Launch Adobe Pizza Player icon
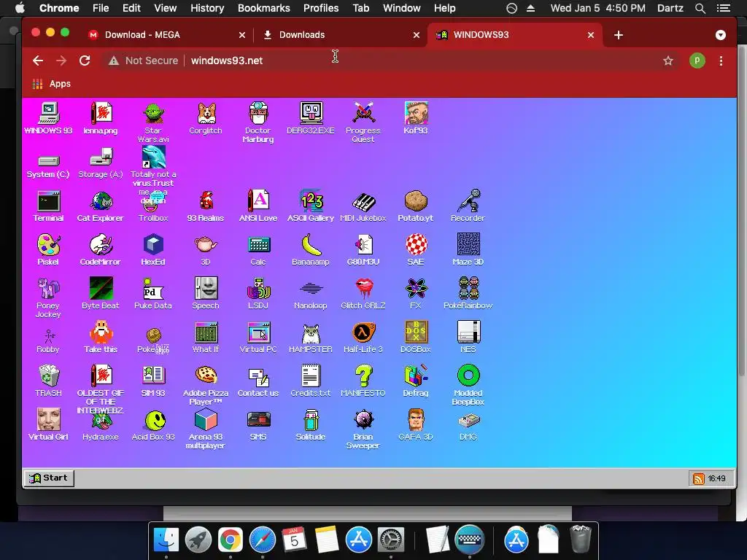The image size is (747, 560). (205, 385)
